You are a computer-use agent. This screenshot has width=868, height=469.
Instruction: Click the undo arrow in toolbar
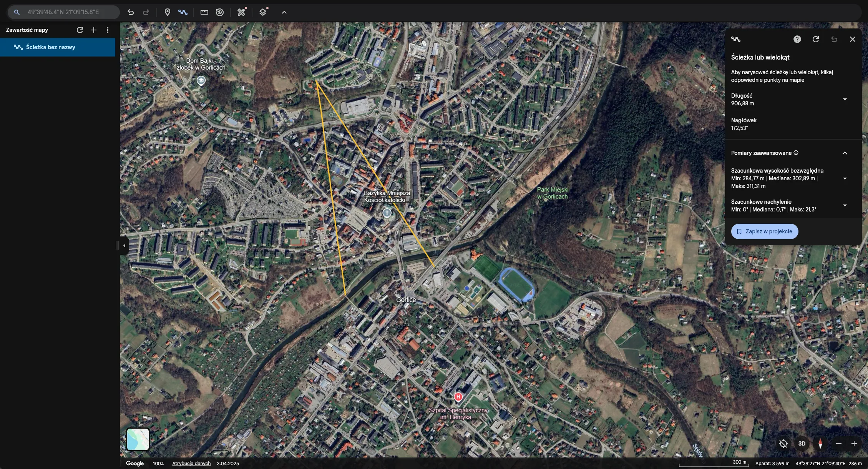[x=131, y=12]
